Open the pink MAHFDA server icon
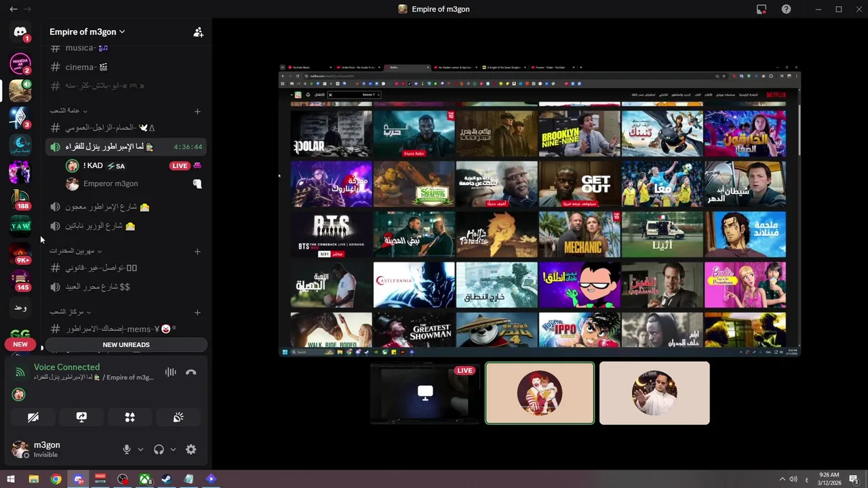868x488 pixels. click(x=20, y=62)
